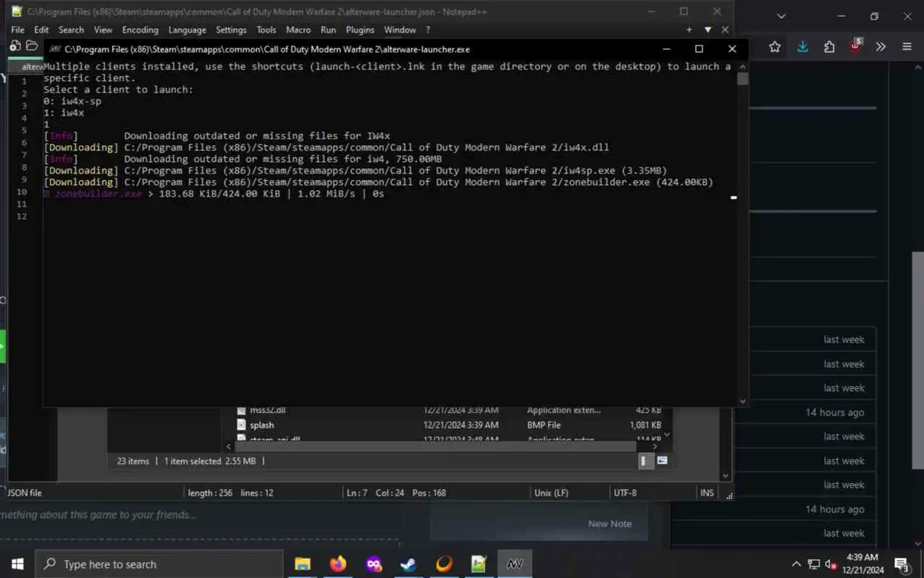Open the ? help menu in Notepad++
Image resolution: width=924 pixels, height=578 pixels.
tap(428, 30)
